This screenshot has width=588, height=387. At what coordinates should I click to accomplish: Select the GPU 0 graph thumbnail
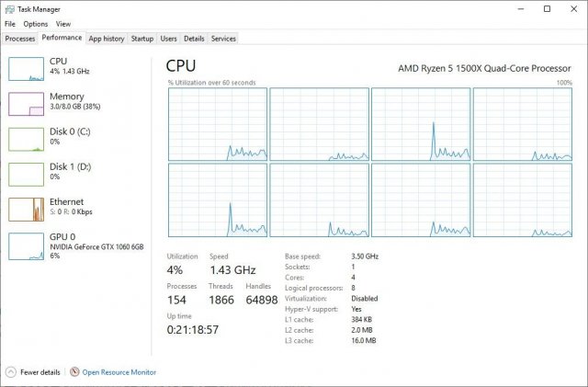26,245
